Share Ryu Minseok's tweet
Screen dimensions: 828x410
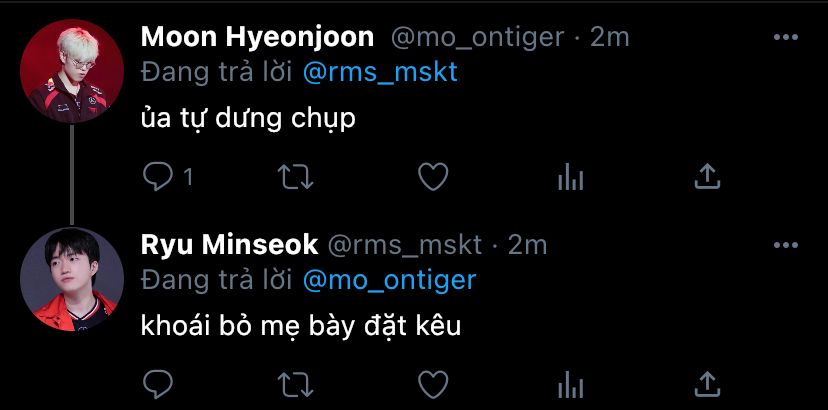coord(707,383)
